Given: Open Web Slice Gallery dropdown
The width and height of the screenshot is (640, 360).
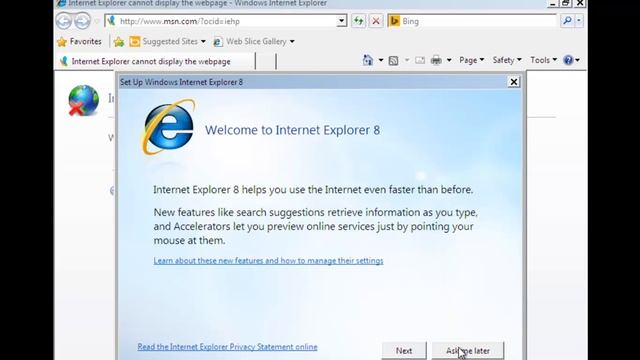Looking at the screenshot, I should coord(254,42).
